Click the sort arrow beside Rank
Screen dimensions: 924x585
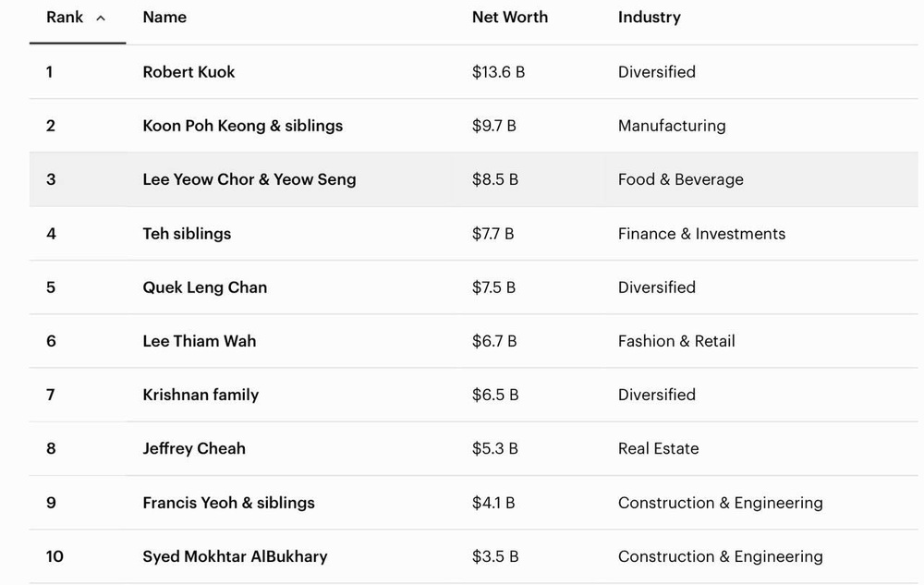[101, 18]
